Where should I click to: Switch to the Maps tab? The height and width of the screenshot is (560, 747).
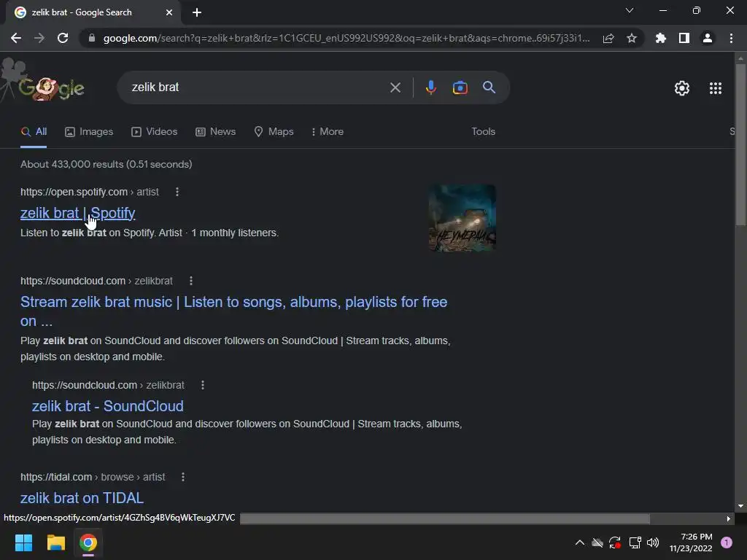coord(274,131)
